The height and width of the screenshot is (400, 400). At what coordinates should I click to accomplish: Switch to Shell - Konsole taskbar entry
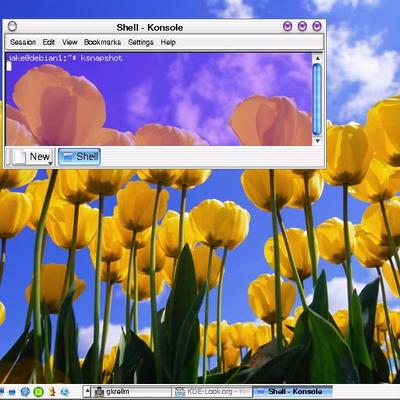293,392
